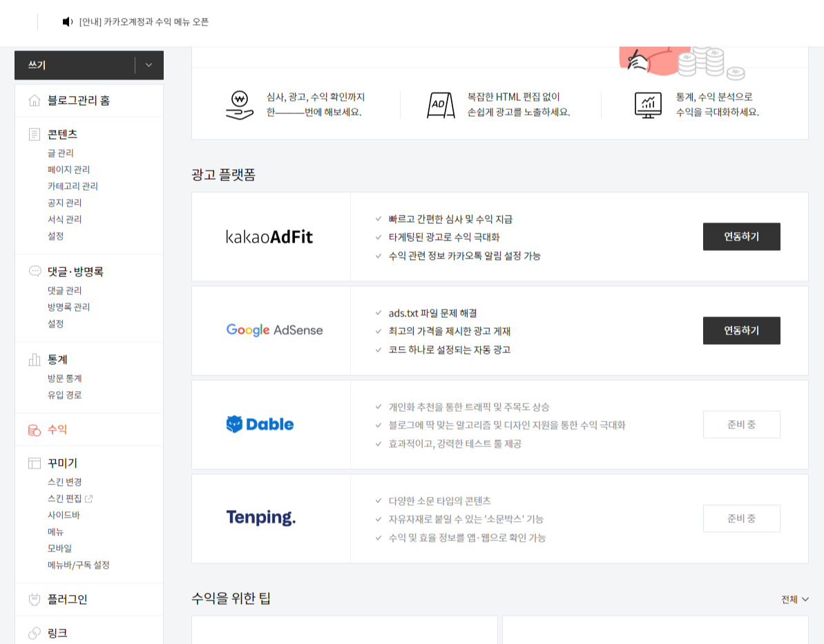This screenshot has width=824, height=644.
Task: Open 설정 under 콘텐츠
Action: 56,236
